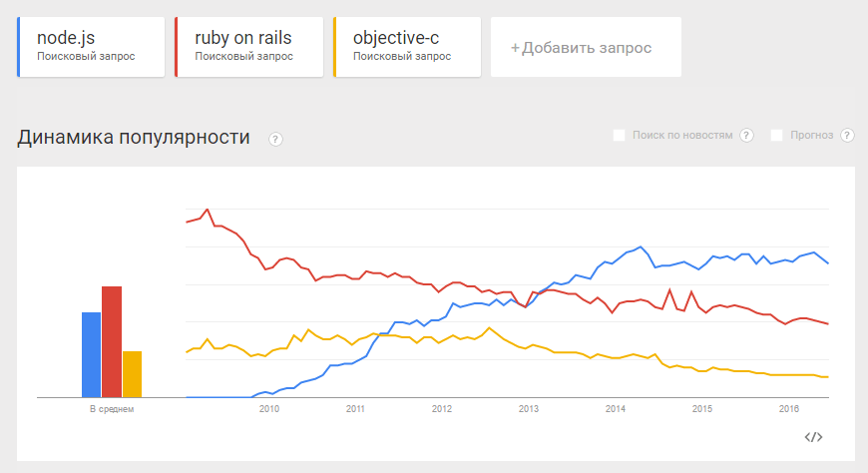This screenshot has width=868, height=473.
Task: Click the red ruby on rails average bar
Action: pyautogui.click(x=112, y=341)
